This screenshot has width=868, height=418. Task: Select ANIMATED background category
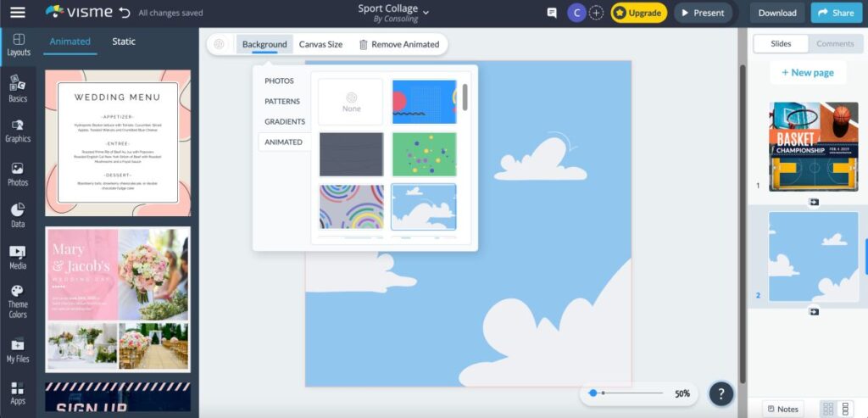pyautogui.click(x=283, y=142)
